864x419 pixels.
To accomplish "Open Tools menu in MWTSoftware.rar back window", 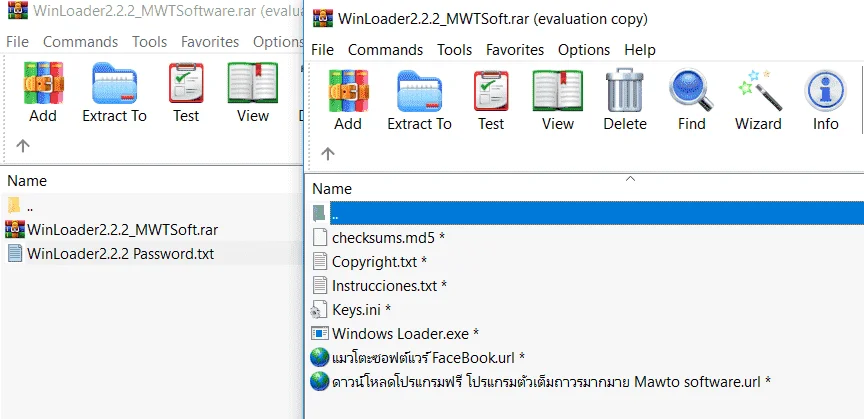I will (x=149, y=42).
